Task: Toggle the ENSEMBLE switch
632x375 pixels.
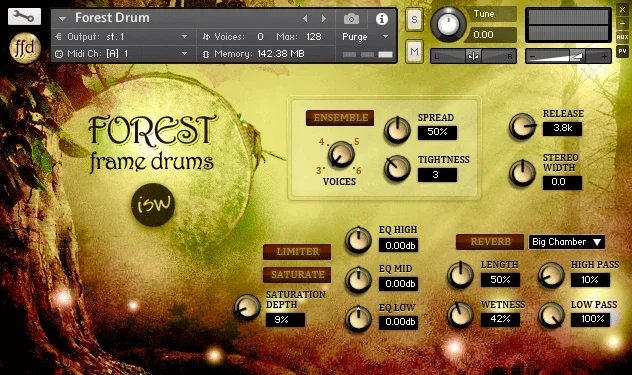Action: 340,118
